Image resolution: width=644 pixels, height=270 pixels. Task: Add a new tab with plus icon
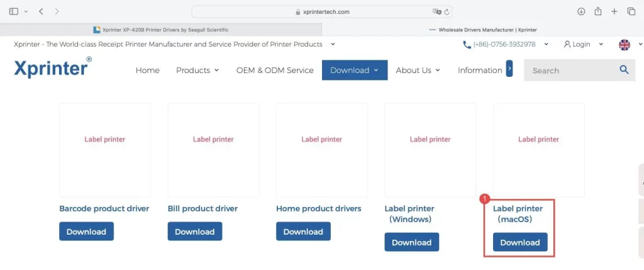click(614, 11)
